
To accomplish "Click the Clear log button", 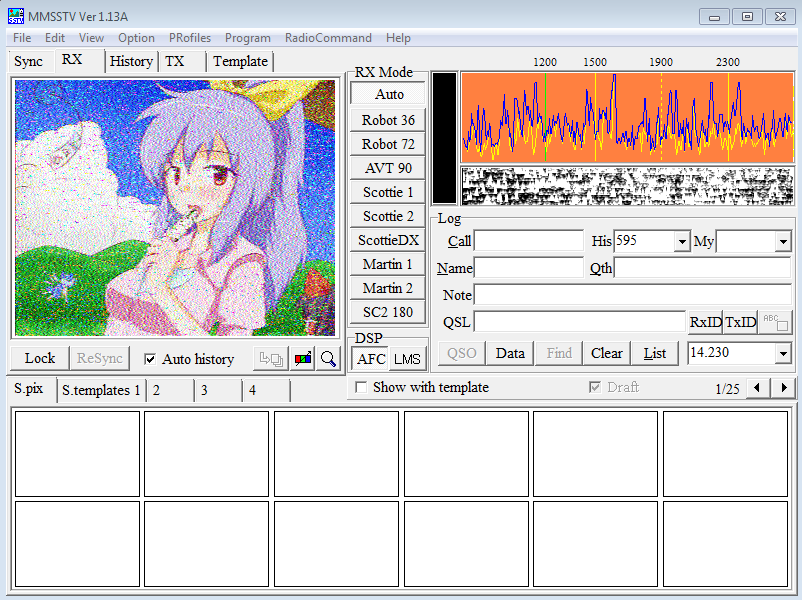I will coord(607,353).
